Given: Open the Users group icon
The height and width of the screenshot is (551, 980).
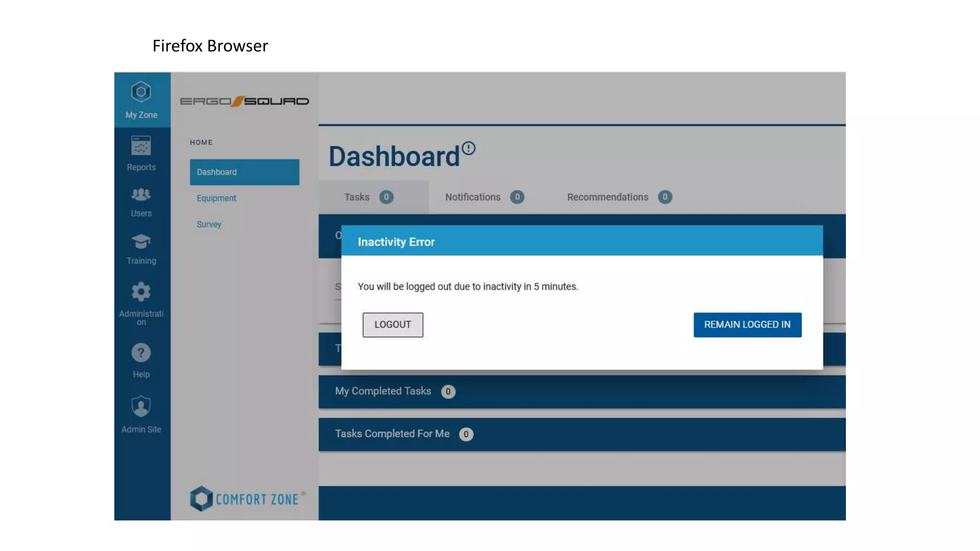Looking at the screenshot, I should 141,195.
